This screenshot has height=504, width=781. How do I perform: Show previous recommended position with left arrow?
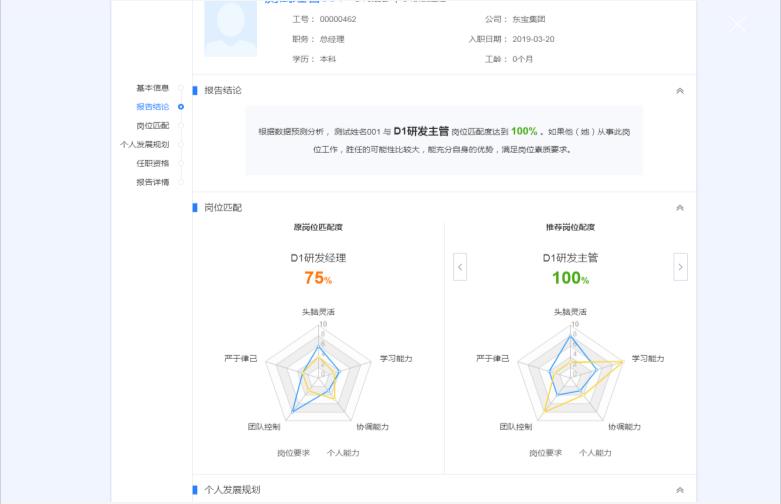coord(460,267)
